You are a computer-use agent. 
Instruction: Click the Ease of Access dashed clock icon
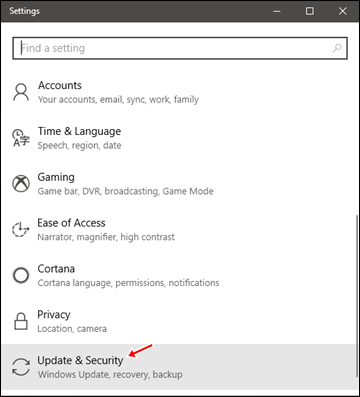pyautogui.click(x=21, y=229)
